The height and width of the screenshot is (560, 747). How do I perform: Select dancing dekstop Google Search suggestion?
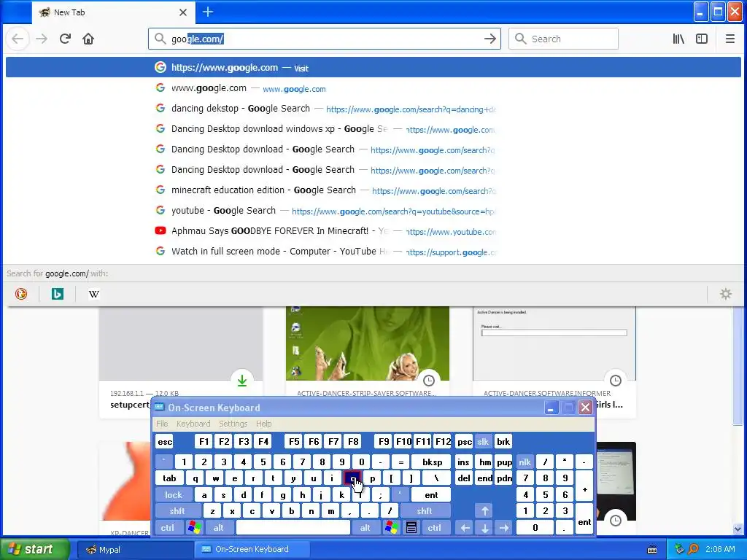[373, 109]
